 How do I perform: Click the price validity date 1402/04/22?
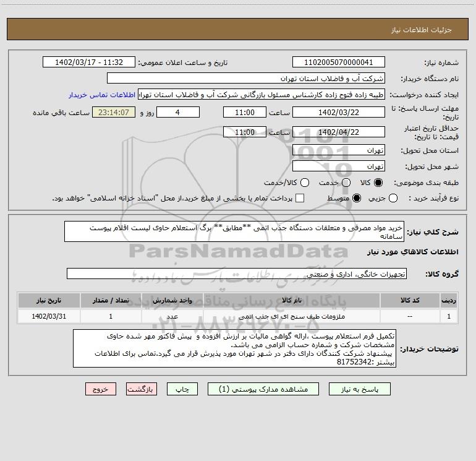click(x=339, y=132)
